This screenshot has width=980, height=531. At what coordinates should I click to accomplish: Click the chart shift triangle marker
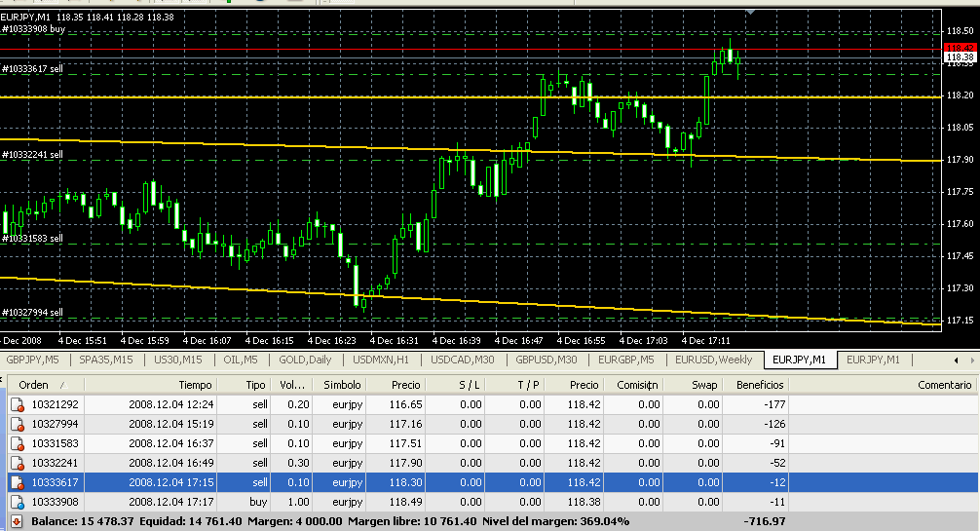(749, 11)
